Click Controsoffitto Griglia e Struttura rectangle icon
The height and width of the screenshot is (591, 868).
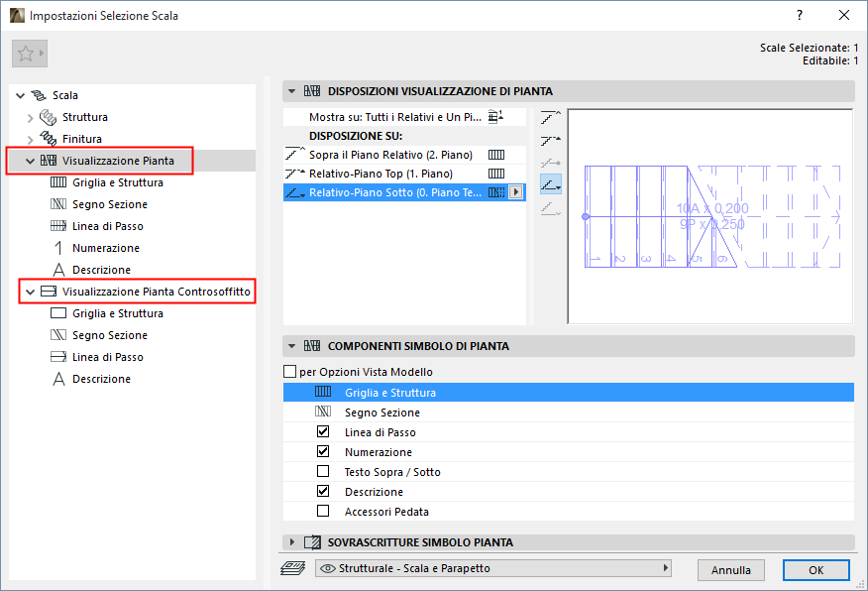coord(58,313)
